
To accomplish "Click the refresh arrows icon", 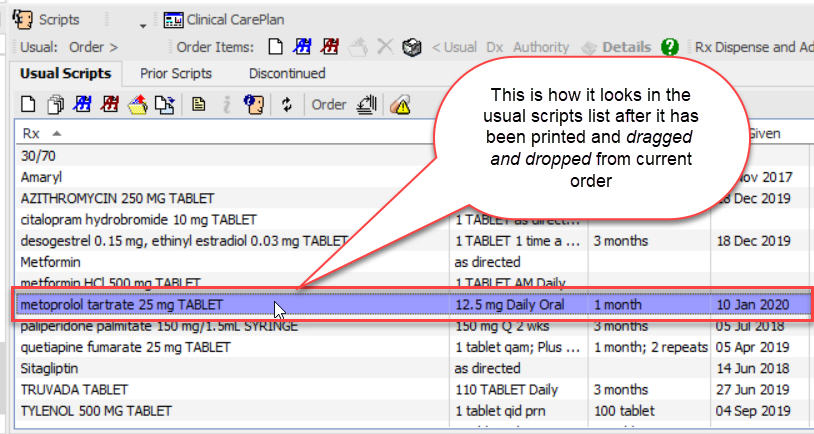I will point(287,104).
